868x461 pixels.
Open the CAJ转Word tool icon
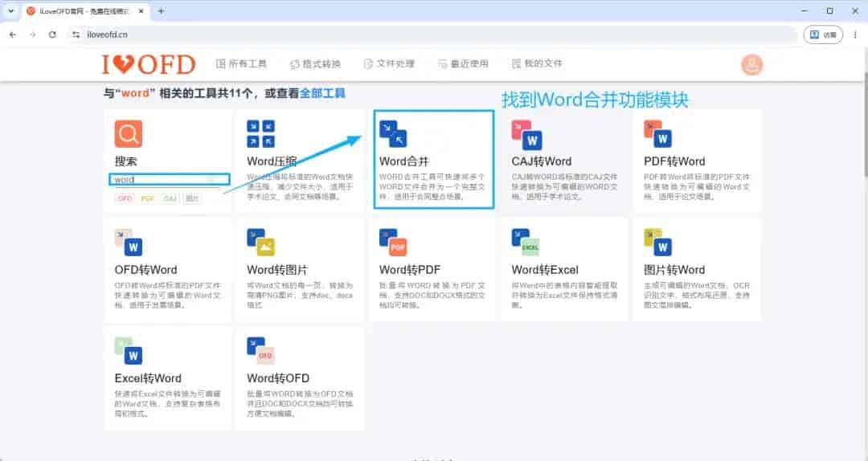pyautogui.click(x=526, y=135)
